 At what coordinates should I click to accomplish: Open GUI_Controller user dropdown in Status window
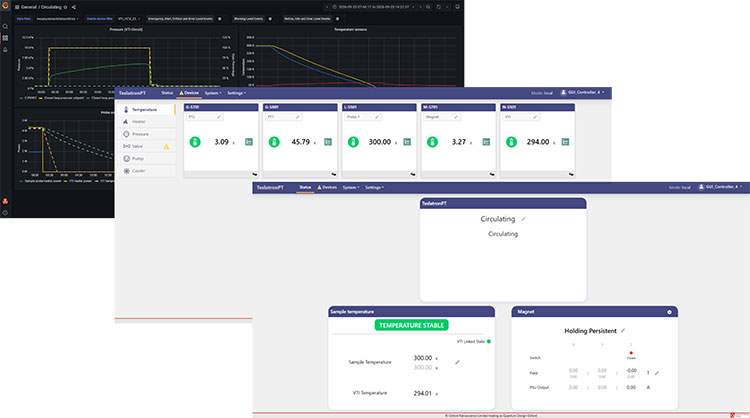pyautogui.click(x=720, y=187)
